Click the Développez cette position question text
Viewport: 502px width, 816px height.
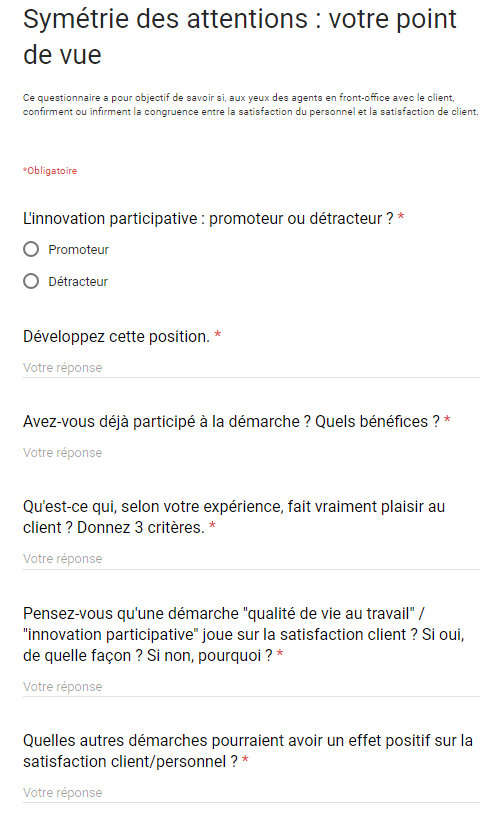116,337
